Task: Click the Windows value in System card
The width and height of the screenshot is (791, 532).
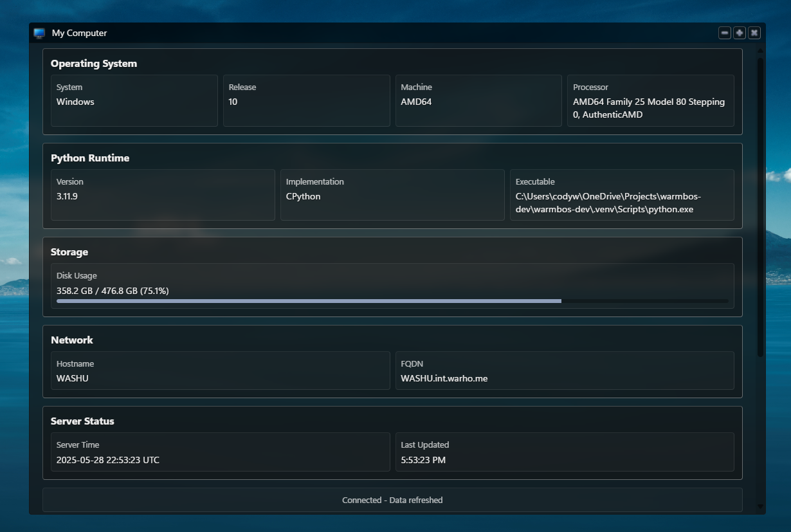Action: pos(75,102)
